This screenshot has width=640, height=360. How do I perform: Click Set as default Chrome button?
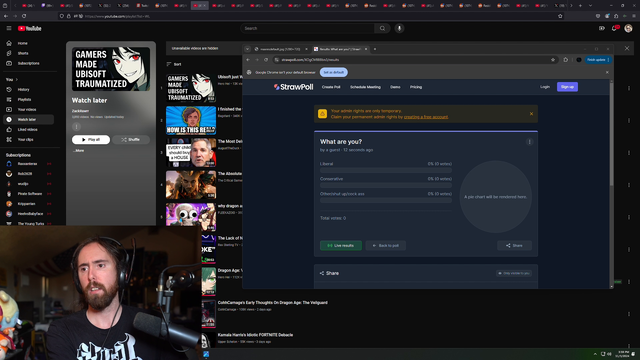(x=334, y=72)
